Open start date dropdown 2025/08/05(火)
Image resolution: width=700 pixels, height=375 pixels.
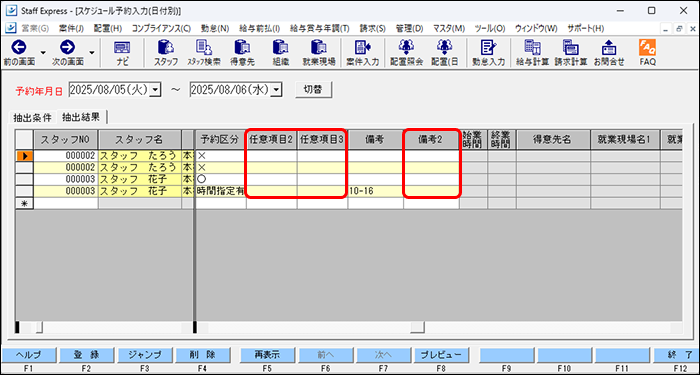[155, 90]
